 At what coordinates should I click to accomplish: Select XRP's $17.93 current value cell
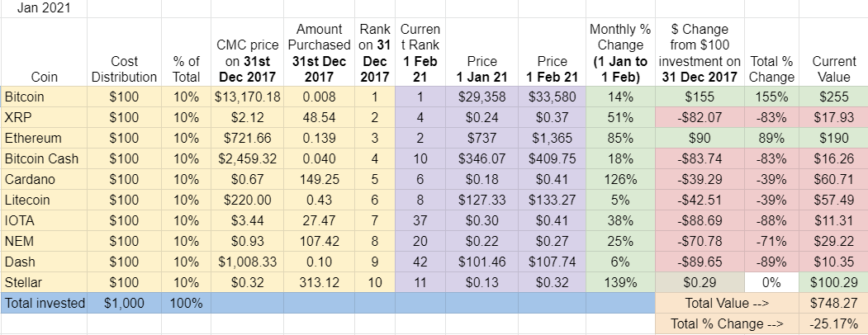834,117
